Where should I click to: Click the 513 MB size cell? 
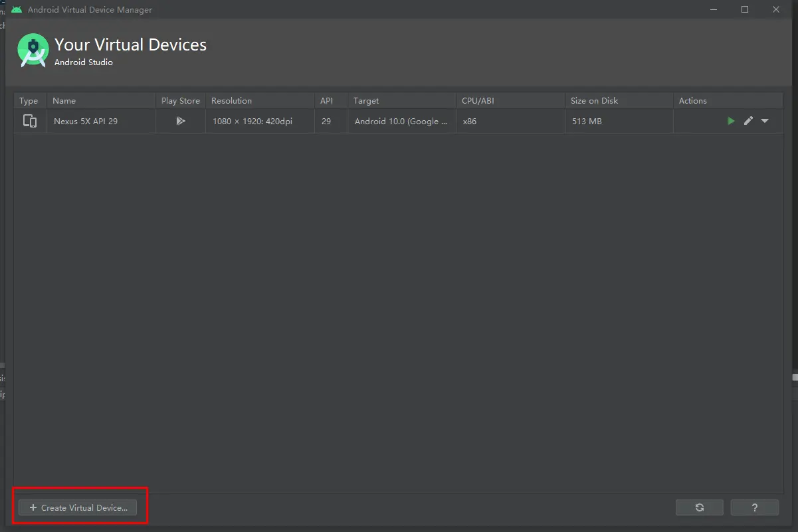(x=619, y=122)
